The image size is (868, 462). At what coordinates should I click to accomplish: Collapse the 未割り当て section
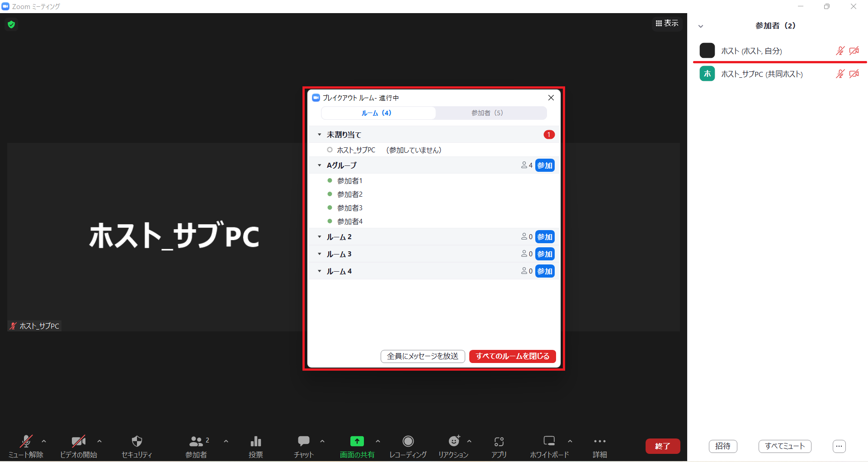point(320,135)
